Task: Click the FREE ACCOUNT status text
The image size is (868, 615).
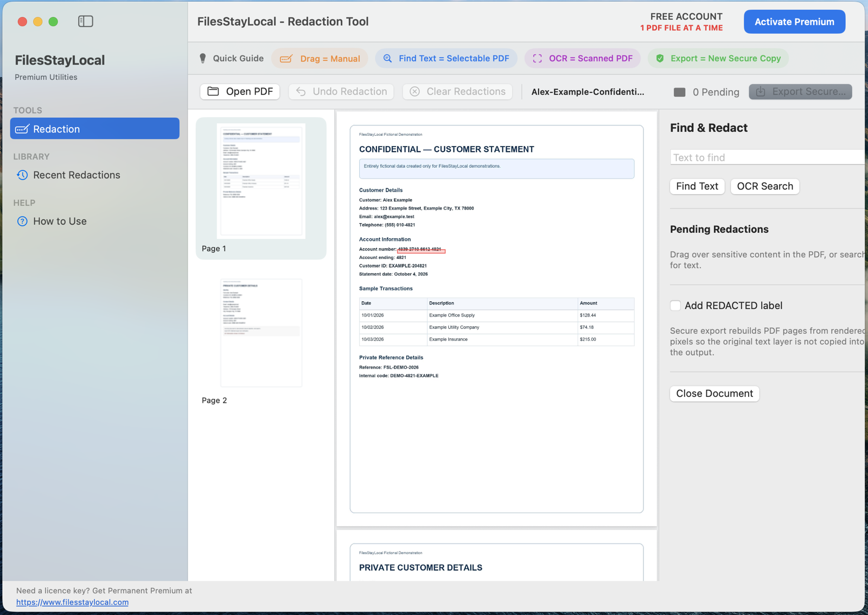Action: click(686, 16)
